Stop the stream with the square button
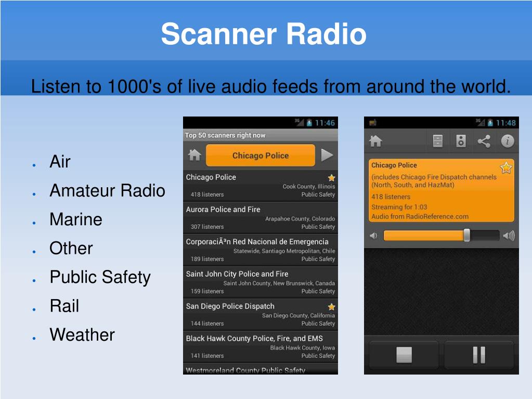 (x=404, y=355)
